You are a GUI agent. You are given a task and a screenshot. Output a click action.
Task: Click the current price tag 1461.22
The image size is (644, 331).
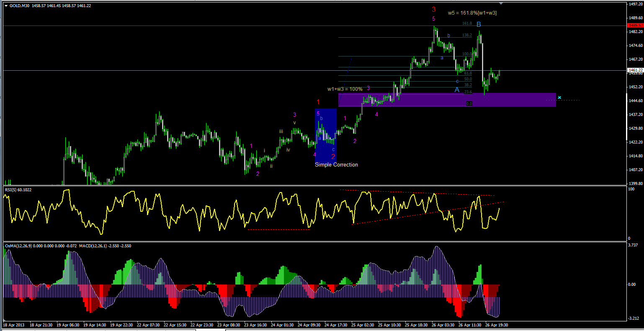pyautogui.click(x=636, y=70)
